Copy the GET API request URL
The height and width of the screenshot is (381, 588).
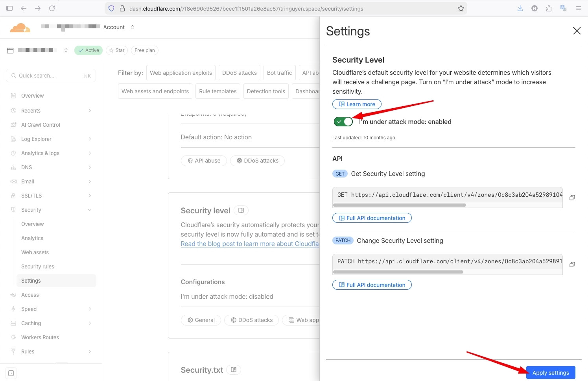tap(572, 198)
